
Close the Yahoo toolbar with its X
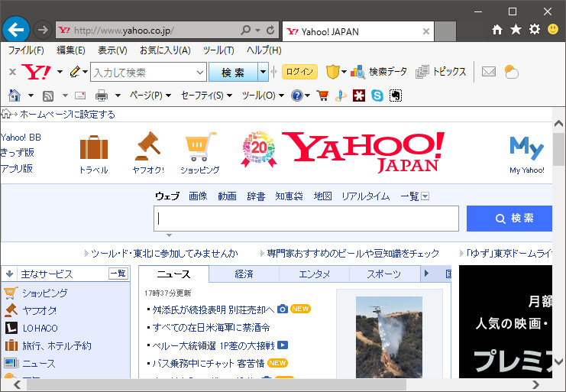click(13, 72)
